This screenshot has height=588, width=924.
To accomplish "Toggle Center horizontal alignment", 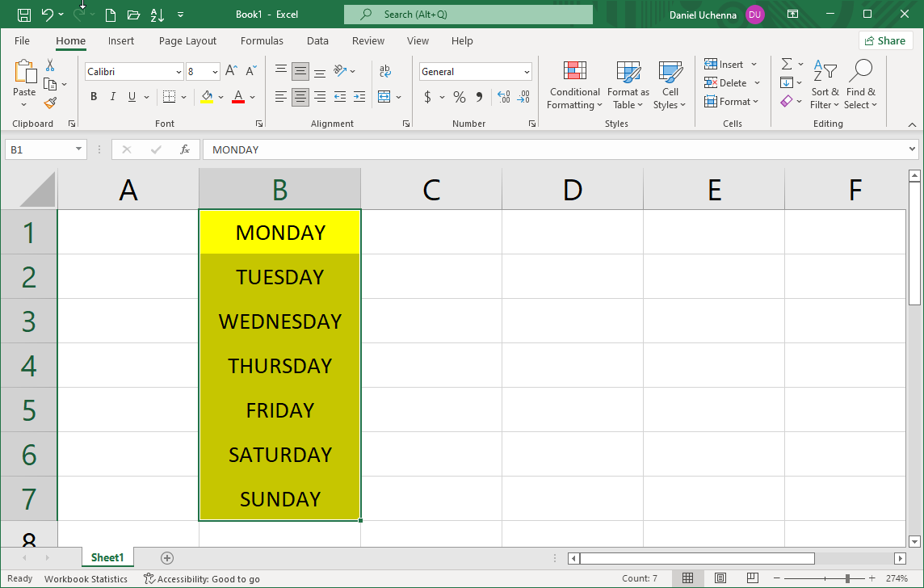I will click(300, 97).
